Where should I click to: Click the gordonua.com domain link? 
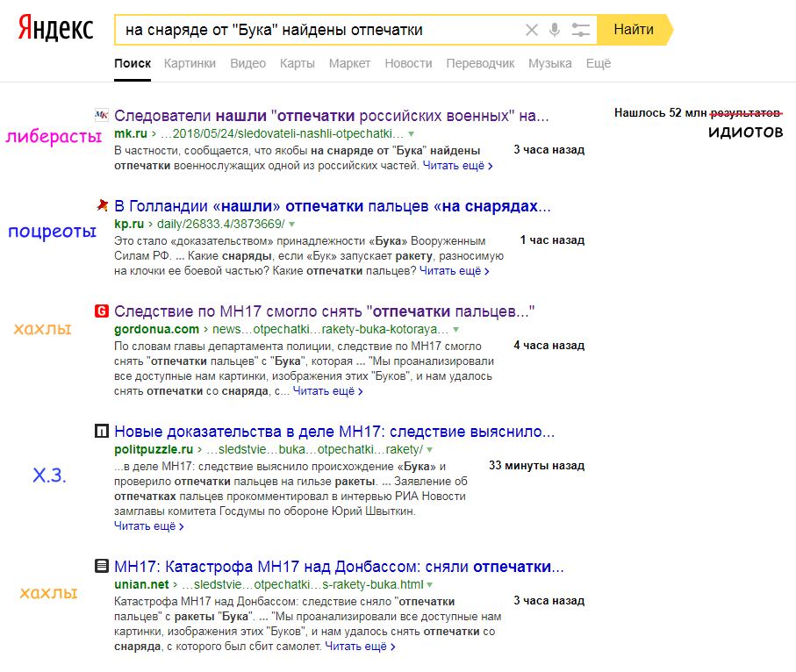click(x=156, y=329)
